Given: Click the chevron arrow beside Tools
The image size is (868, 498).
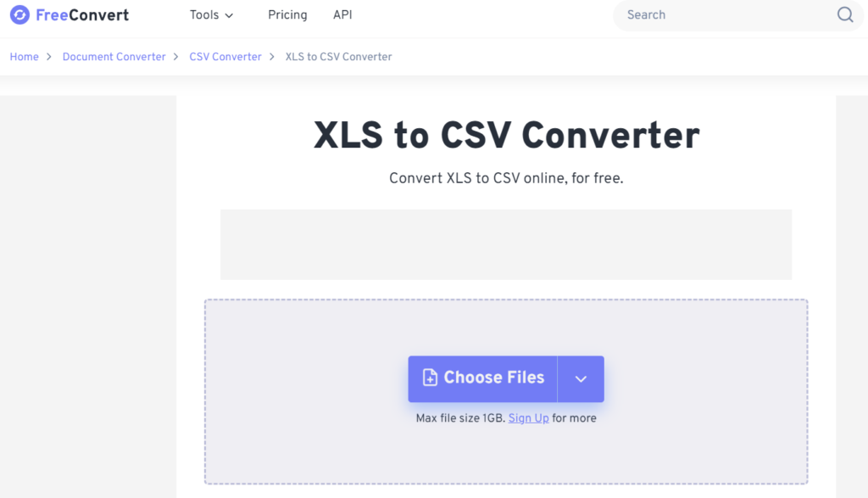Looking at the screenshot, I should click(x=229, y=14).
